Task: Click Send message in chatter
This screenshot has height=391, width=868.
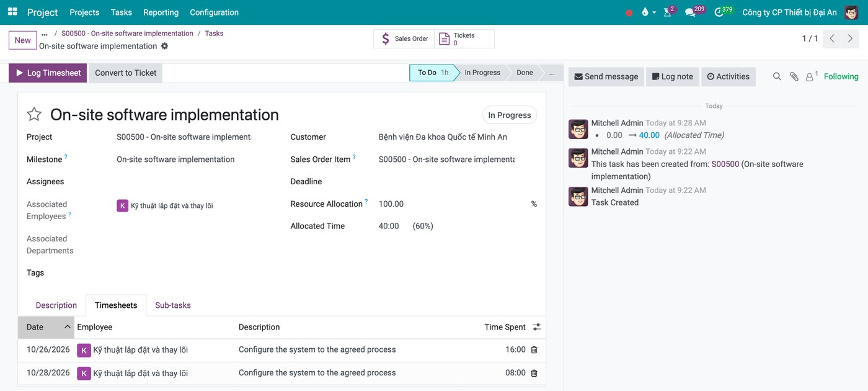Action: (x=606, y=76)
